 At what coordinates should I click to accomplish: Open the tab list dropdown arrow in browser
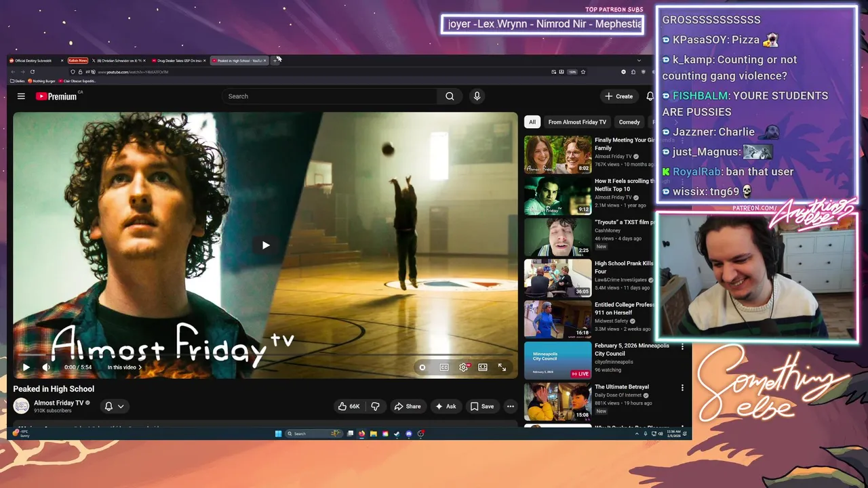(x=639, y=60)
